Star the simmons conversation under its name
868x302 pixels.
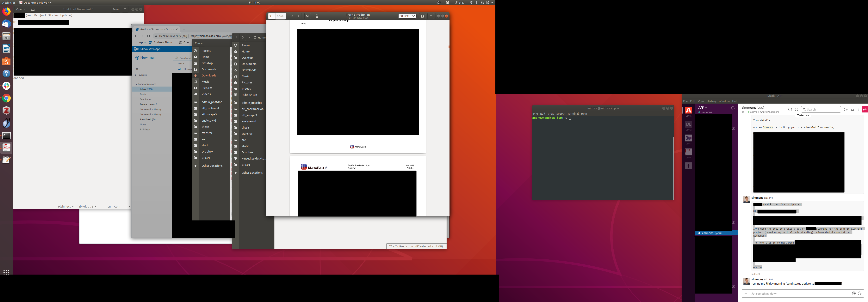coord(743,112)
